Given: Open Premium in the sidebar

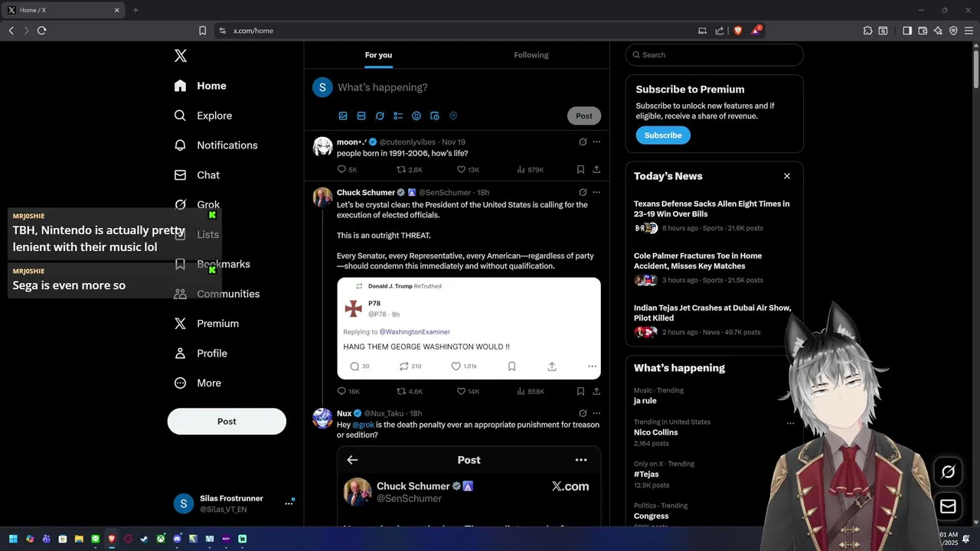Looking at the screenshot, I should tap(207, 324).
